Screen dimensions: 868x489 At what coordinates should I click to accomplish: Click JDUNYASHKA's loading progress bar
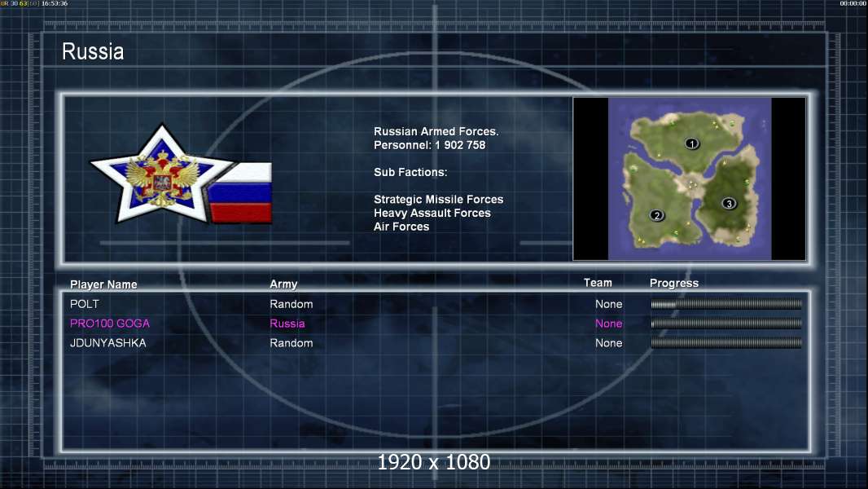726,343
